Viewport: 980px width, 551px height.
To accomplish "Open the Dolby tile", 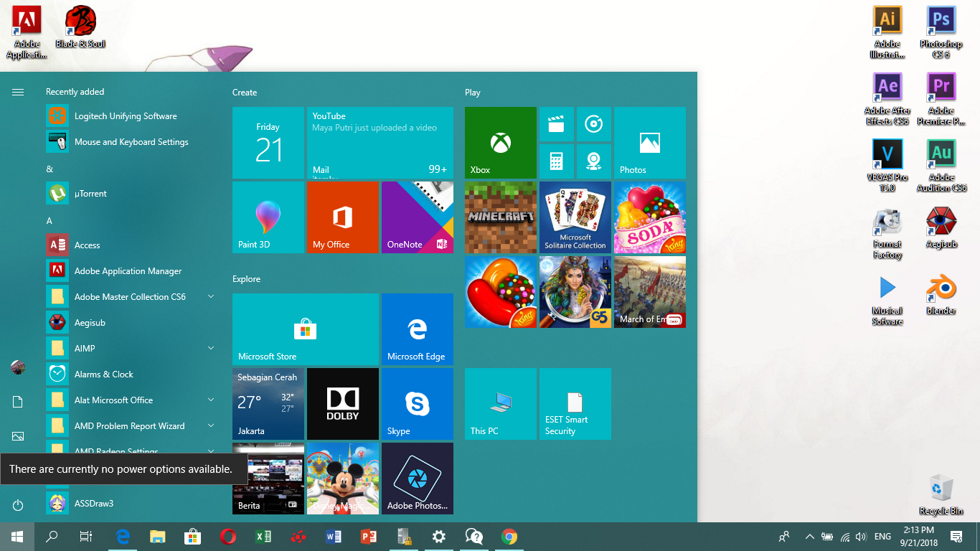I will pos(343,404).
